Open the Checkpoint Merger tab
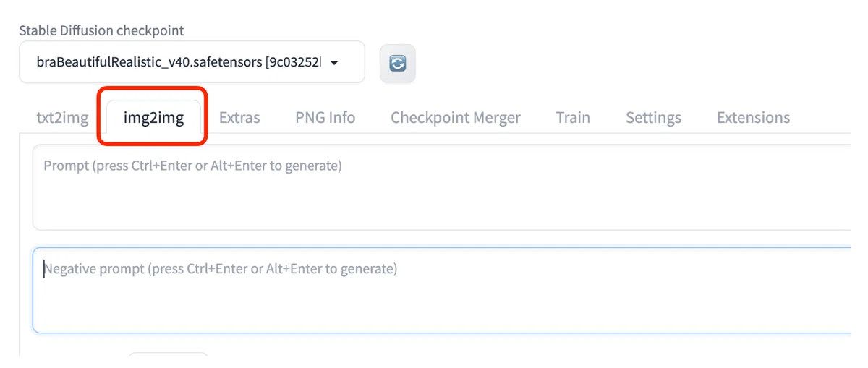This screenshot has width=868, height=368. (456, 117)
